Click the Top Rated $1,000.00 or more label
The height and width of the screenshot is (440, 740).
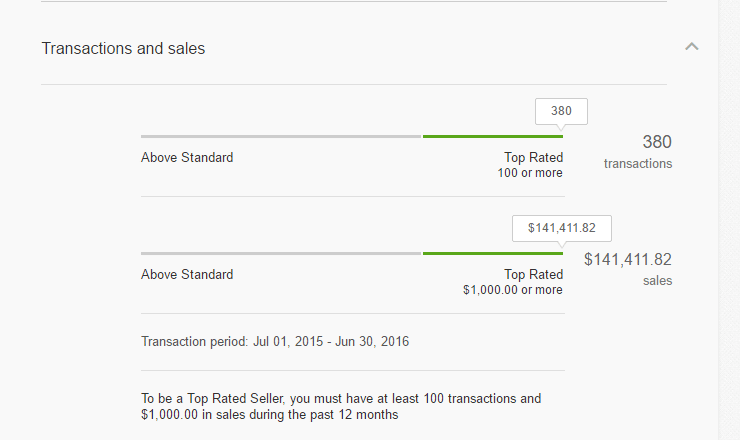pos(513,282)
